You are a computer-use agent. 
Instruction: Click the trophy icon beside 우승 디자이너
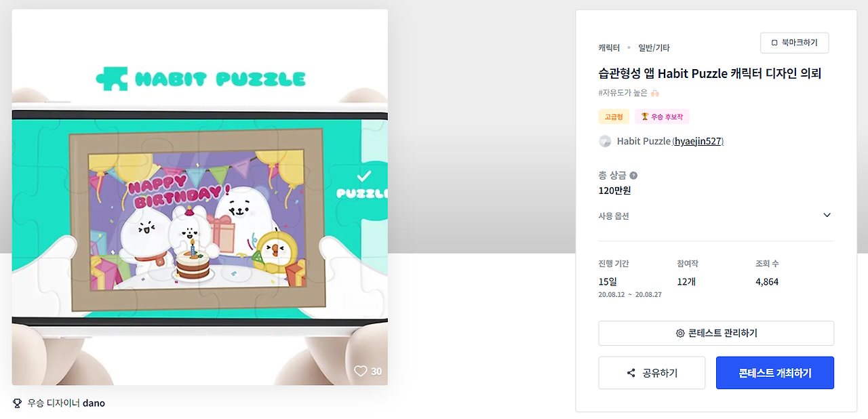click(x=18, y=403)
